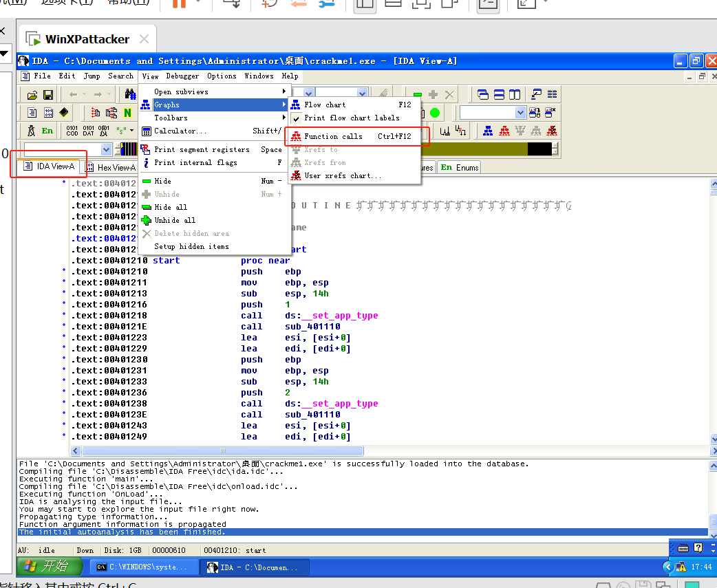
Task: Open the Search menu
Action: tap(120, 76)
